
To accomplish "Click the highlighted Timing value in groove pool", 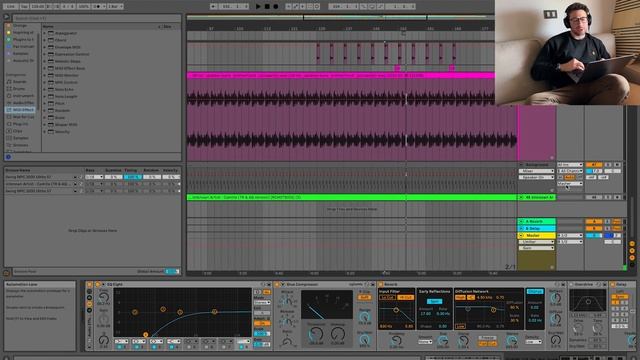I will pos(132,177).
